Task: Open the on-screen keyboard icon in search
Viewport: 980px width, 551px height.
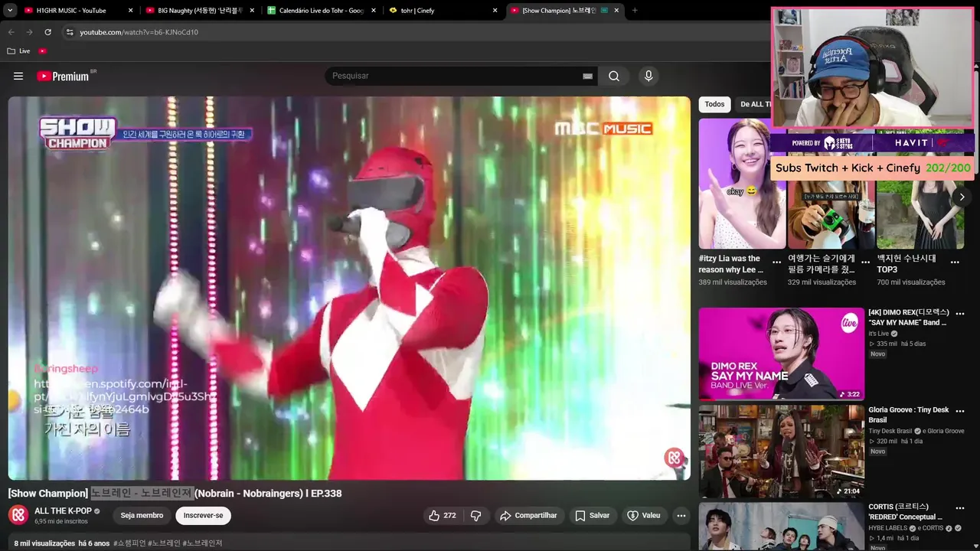Action: [x=587, y=76]
